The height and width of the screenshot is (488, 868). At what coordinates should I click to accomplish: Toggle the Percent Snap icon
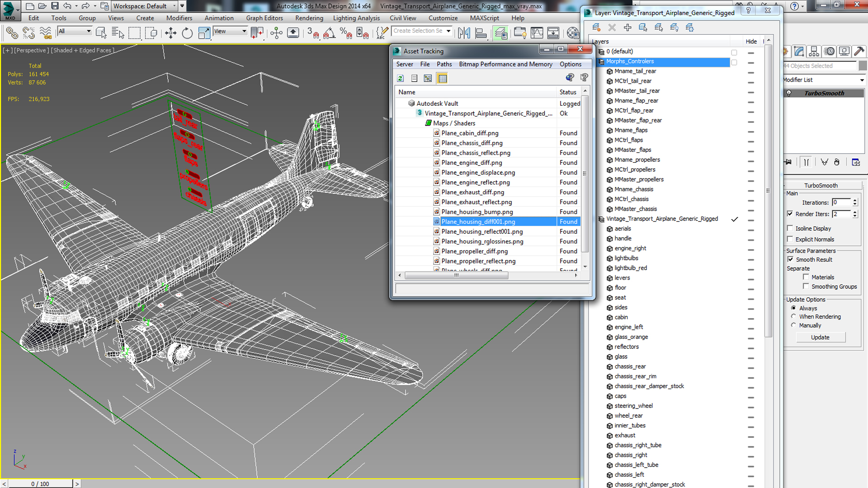pos(346,33)
